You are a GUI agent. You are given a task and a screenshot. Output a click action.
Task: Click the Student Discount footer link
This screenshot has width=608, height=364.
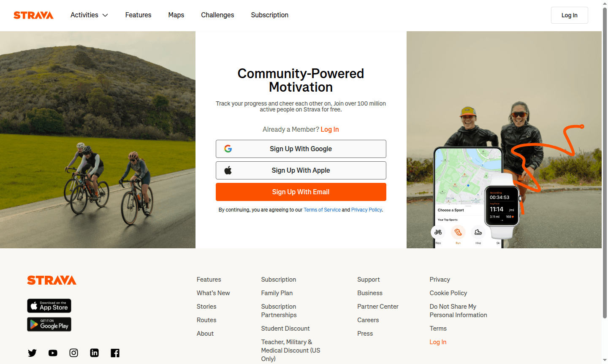point(285,328)
